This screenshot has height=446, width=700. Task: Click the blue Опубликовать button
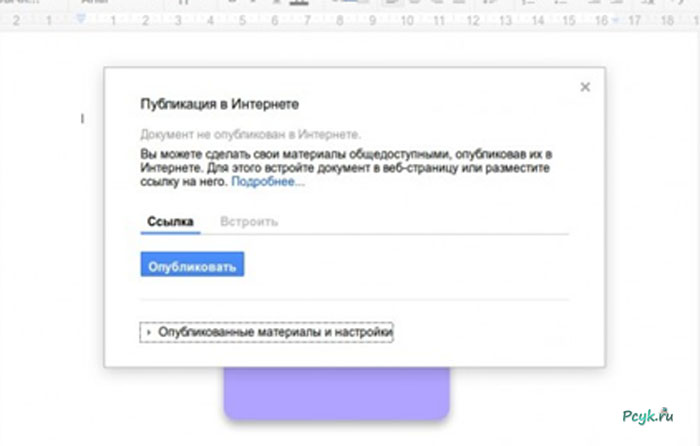(x=192, y=264)
